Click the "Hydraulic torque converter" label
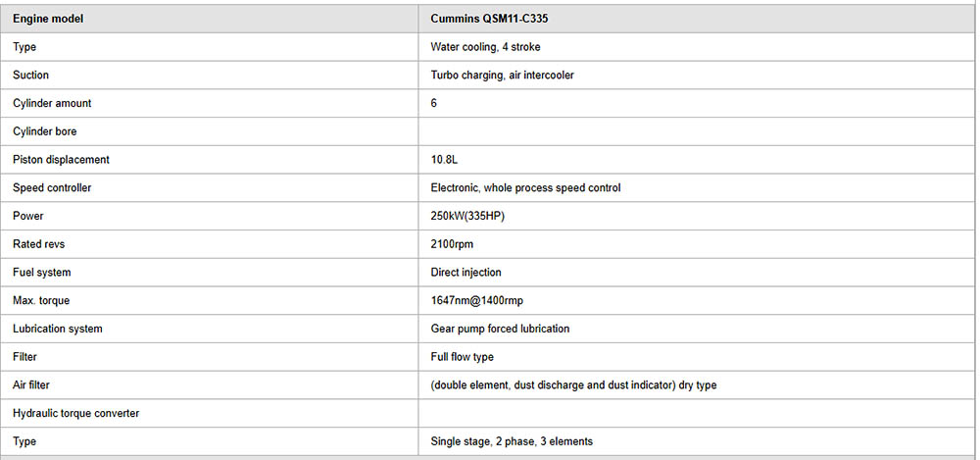The width and height of the screenshot is (980, 460). pyautogui.click(x=75, y=413)
